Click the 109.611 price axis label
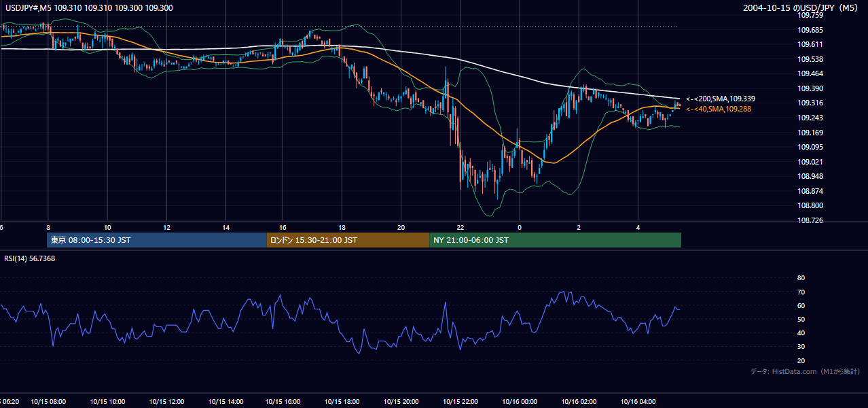 tap(810, 44)
